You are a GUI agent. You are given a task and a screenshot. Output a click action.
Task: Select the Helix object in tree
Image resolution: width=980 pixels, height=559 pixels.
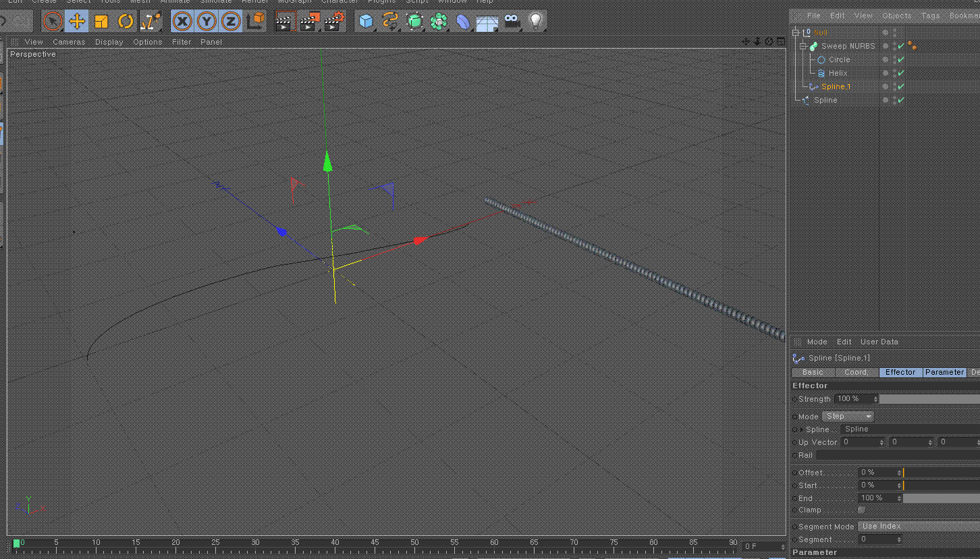tap(838, 73)
